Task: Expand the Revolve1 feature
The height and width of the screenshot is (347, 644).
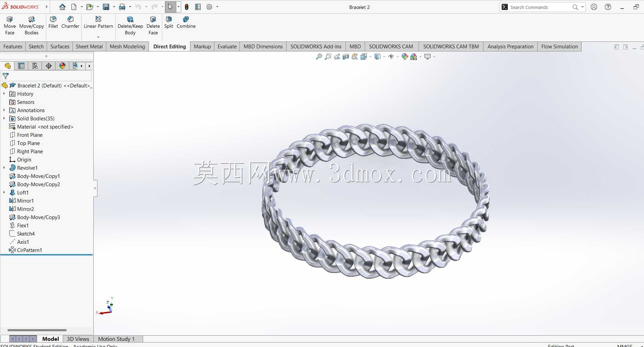Action: point(4,168)
